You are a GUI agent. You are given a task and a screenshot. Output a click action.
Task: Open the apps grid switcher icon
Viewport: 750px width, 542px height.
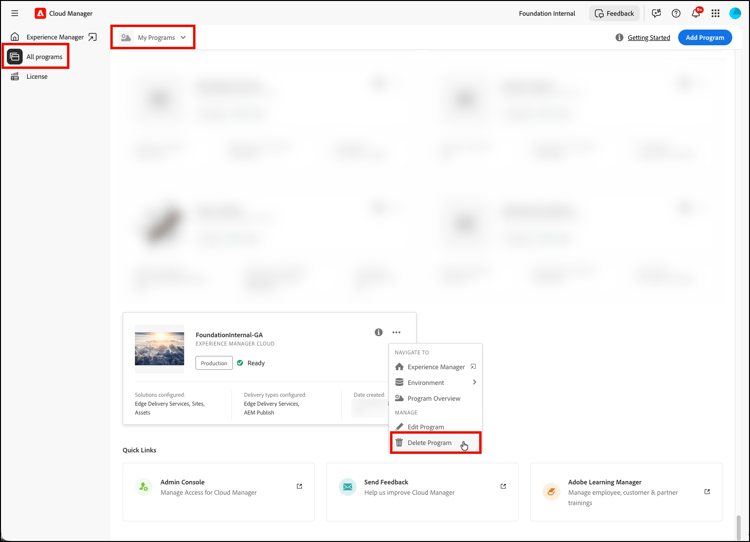716,13
